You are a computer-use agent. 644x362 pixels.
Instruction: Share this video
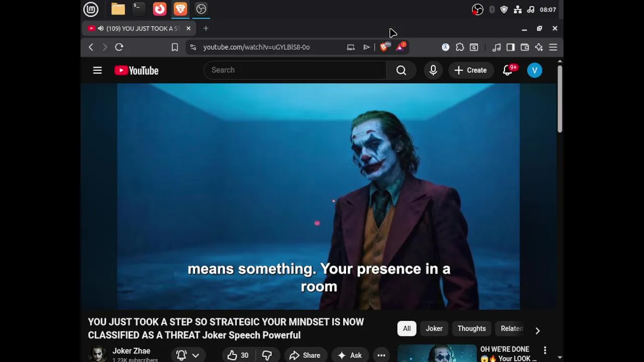(x=305, y=355)
